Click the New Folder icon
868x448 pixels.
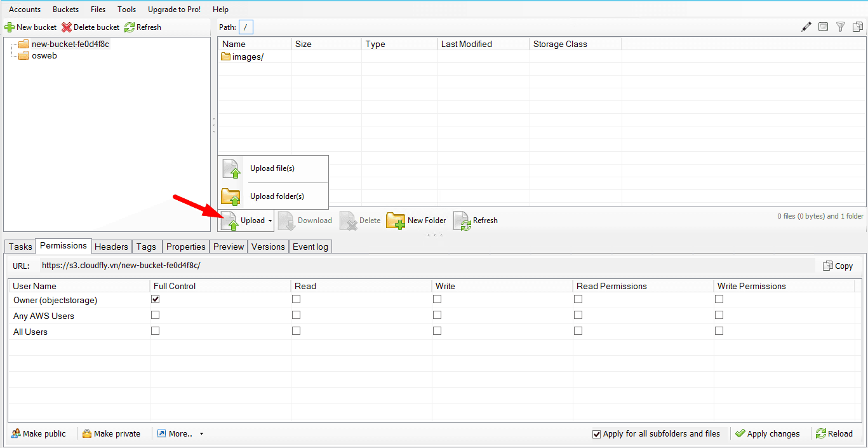click(x=396, y=221)
